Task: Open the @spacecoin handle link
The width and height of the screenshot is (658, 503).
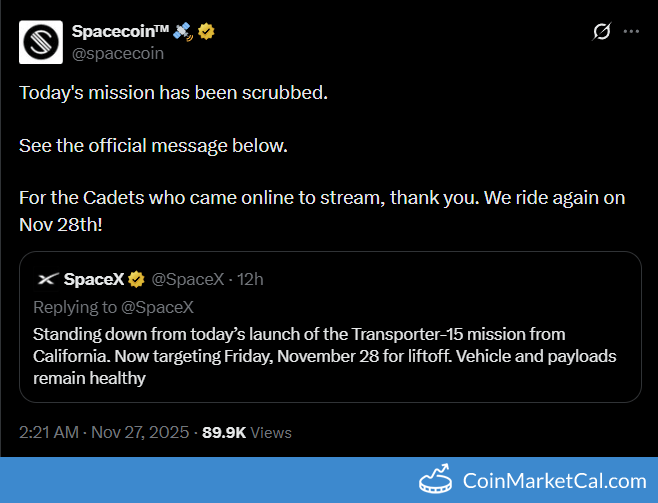Action: click(x=118, y=53)
